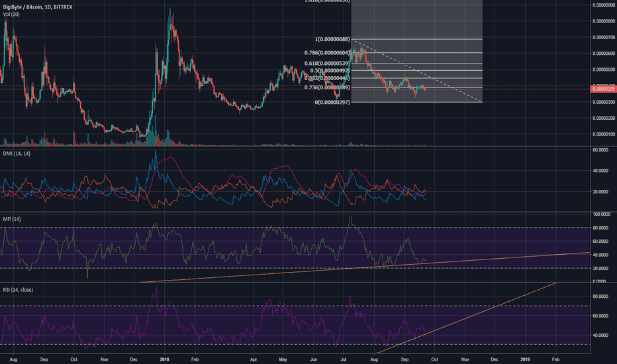Click the Fibonacci label 1(0.00000688)

(x=332, y=39)
